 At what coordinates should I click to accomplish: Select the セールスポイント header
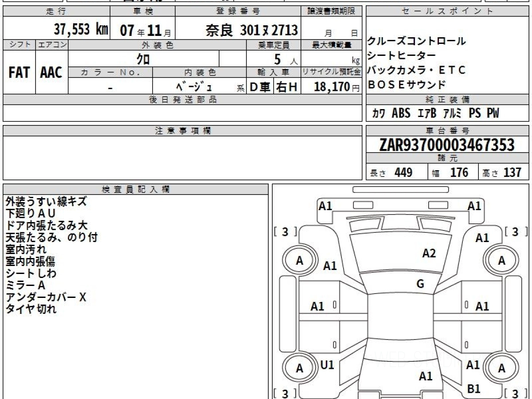click(x=448, y=12)
